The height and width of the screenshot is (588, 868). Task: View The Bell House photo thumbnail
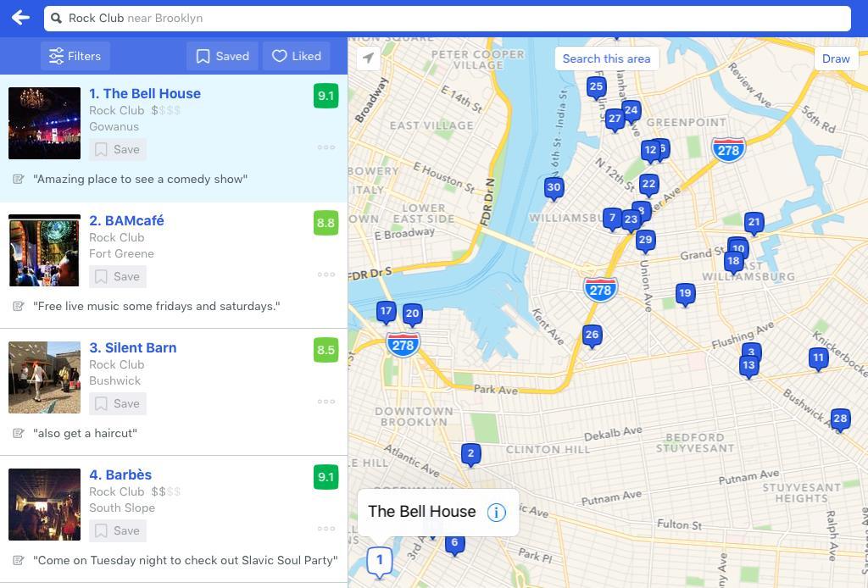click(x=44, y=123)
